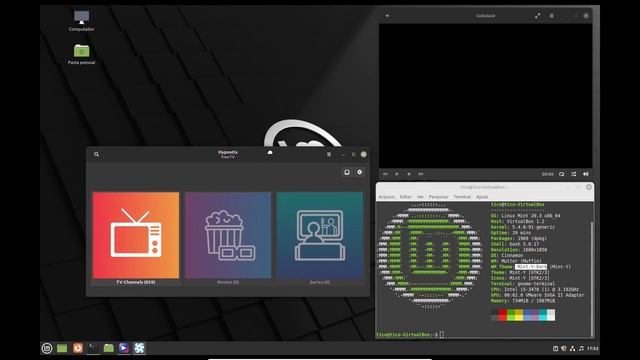Open the Linux Mint start menu
This screenshot has height=360, width=640.
coord(47,348)
